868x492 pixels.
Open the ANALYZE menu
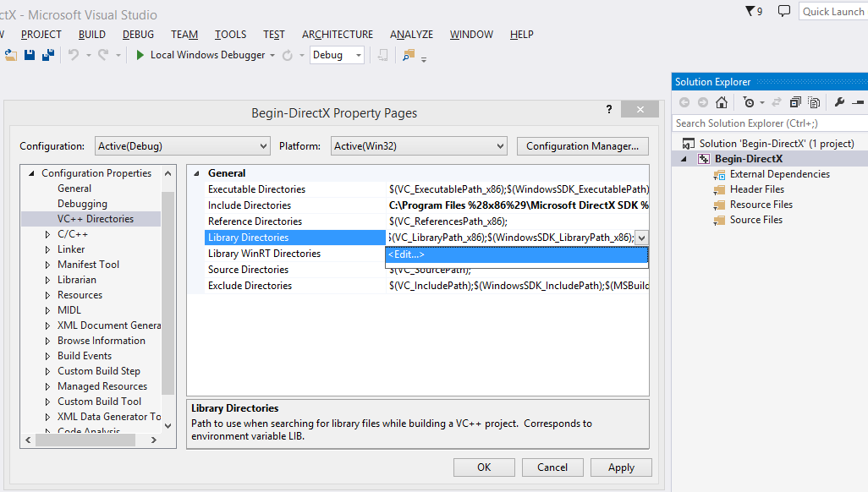click(411, 35)
